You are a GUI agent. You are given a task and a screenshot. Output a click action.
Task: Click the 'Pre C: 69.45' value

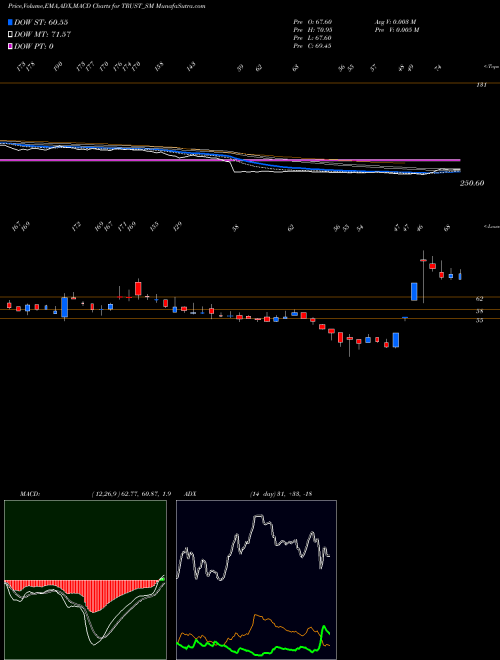tap(312, 46)
